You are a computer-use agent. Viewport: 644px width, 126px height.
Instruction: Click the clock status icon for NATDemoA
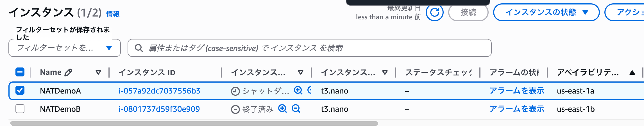pos(235,91)
